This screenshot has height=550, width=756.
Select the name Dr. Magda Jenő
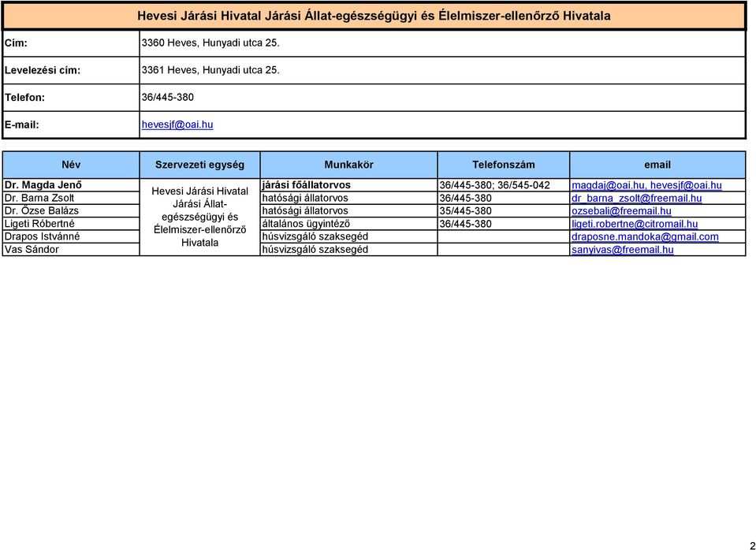click(x=43, y=185)
